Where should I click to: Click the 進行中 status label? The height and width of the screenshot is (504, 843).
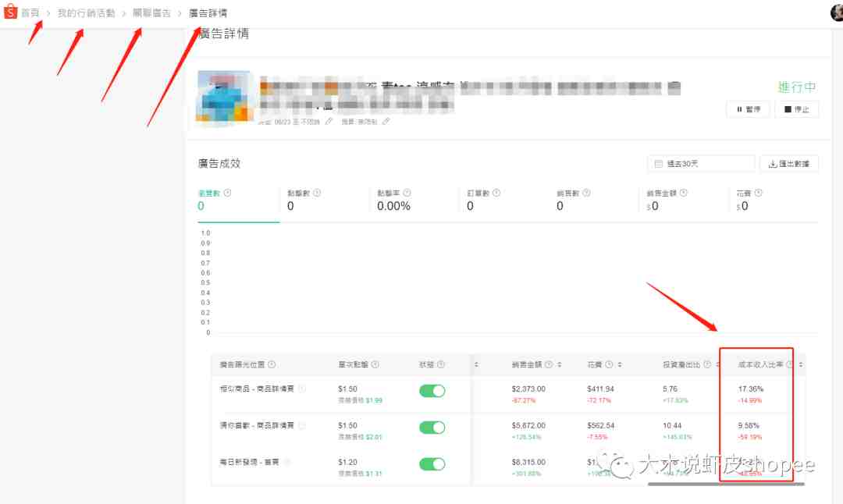pos(797,87)
